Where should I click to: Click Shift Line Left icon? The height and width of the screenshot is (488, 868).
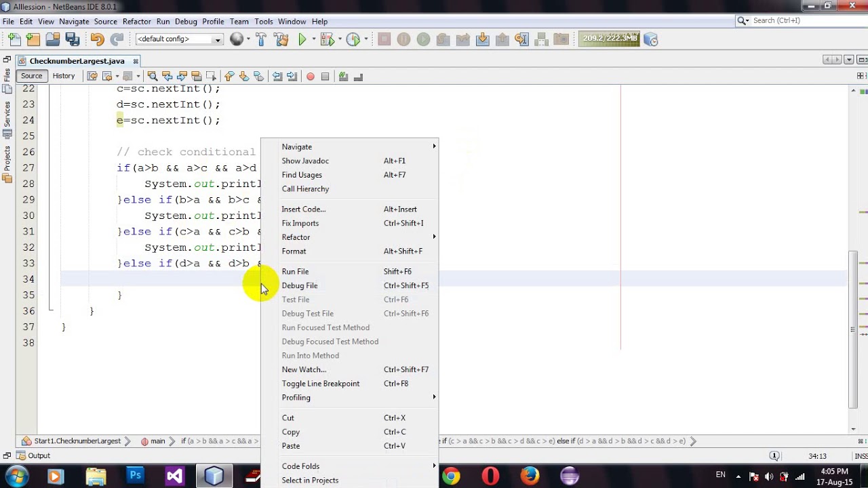(277, 77)
